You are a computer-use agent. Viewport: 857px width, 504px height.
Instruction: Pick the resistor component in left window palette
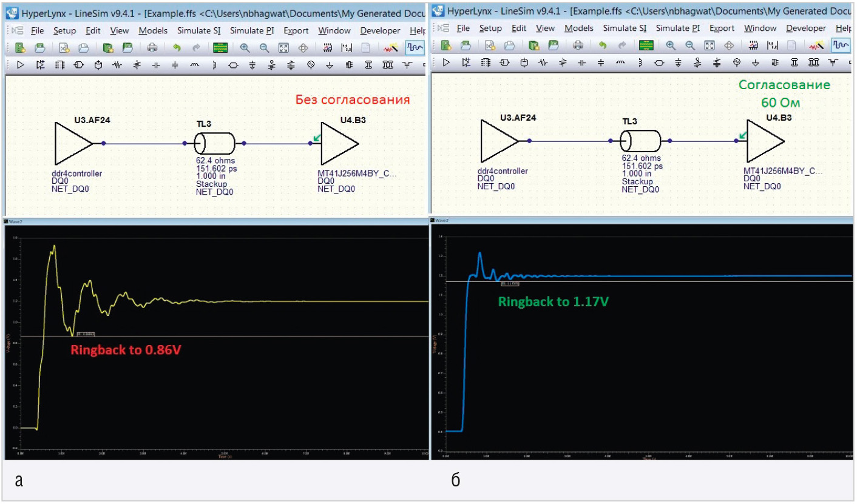click(118, 64)
